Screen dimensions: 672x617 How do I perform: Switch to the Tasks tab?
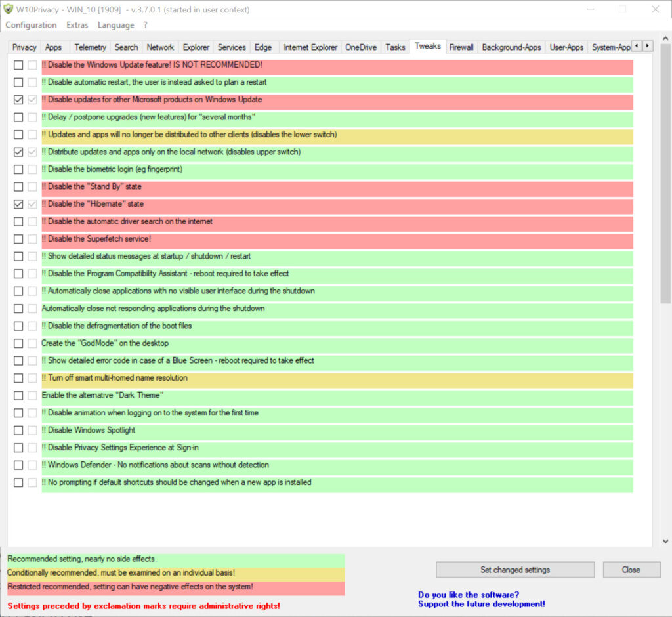tap(395, 47)
